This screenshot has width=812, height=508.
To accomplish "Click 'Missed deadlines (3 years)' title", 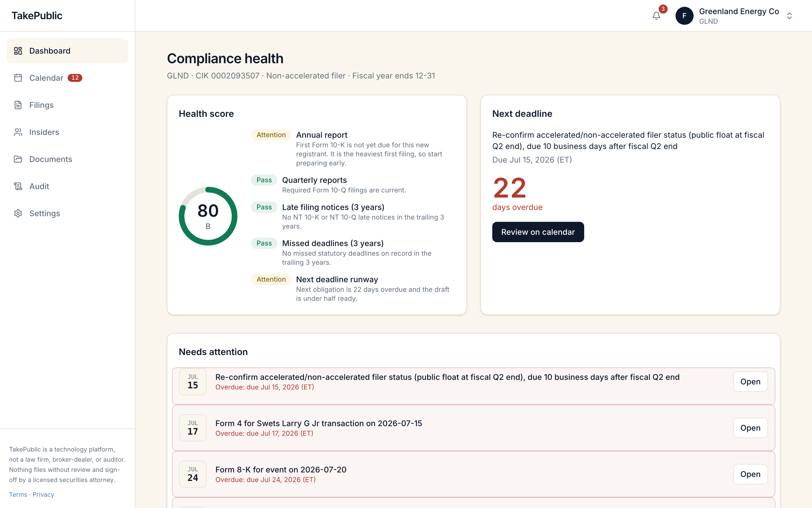I will coord(333,243).
